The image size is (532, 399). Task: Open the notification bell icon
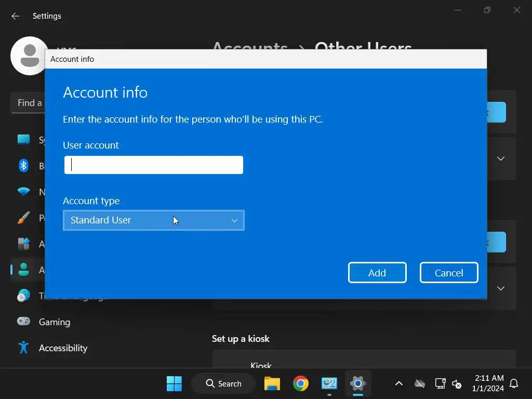(514, 384)
